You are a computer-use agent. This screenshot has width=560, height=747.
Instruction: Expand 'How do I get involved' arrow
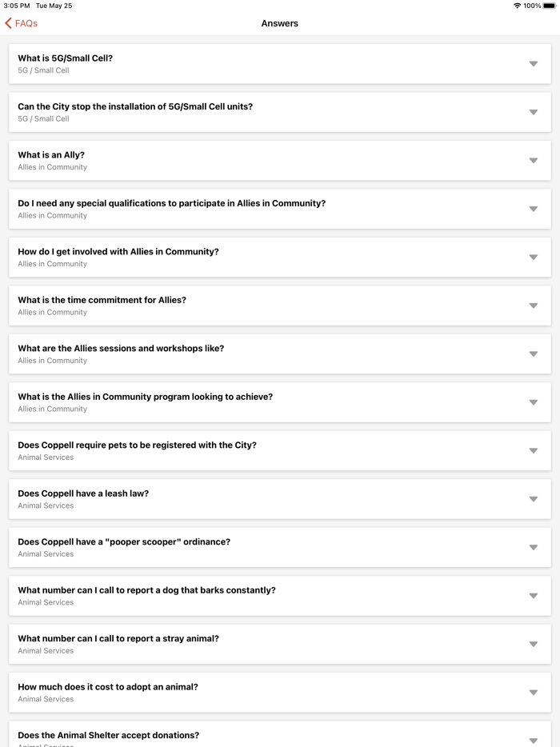tap(533, 258)
